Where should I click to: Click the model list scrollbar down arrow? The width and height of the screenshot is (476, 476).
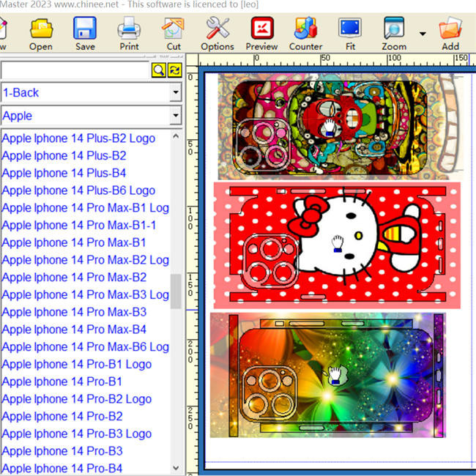click(176, 467)
